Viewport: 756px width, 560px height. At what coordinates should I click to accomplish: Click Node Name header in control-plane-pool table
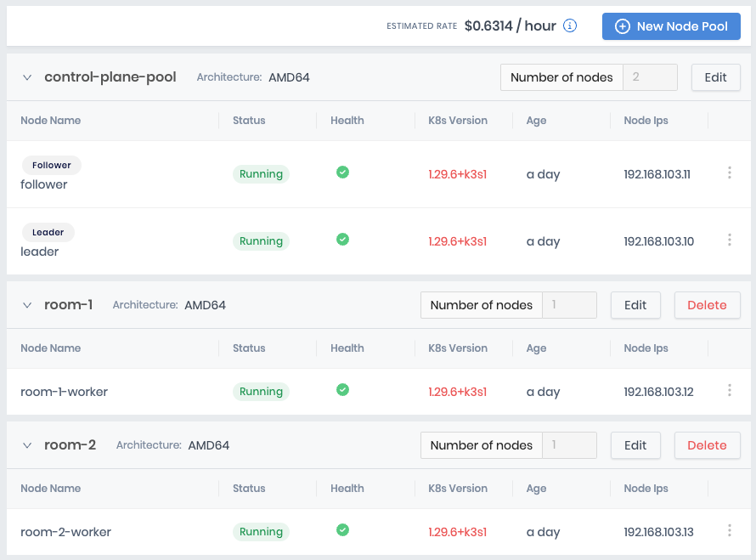[x=51, y=121]
